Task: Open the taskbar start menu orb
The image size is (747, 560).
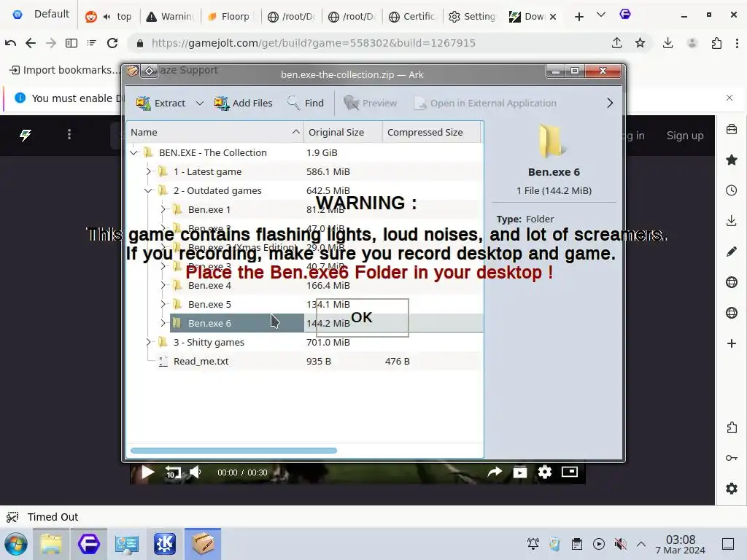Action: click(16, 544)
